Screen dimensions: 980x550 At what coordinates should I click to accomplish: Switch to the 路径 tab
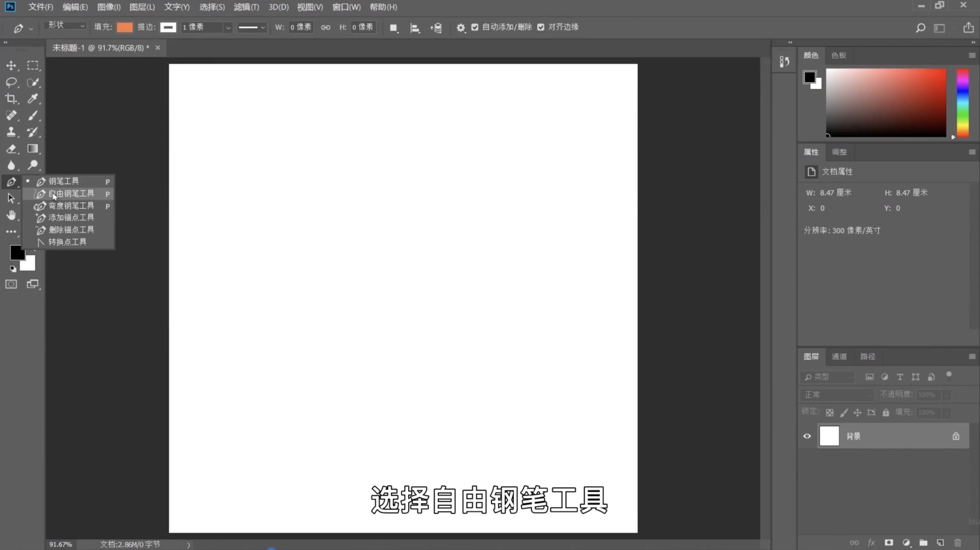pyautogui.click(x=868, y=357)
